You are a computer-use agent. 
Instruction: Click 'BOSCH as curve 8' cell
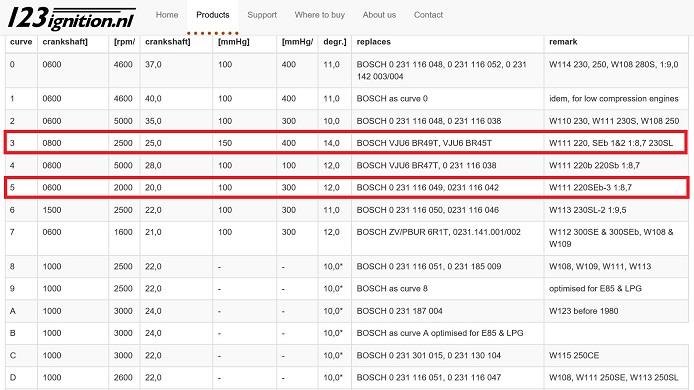coord(392,288)
